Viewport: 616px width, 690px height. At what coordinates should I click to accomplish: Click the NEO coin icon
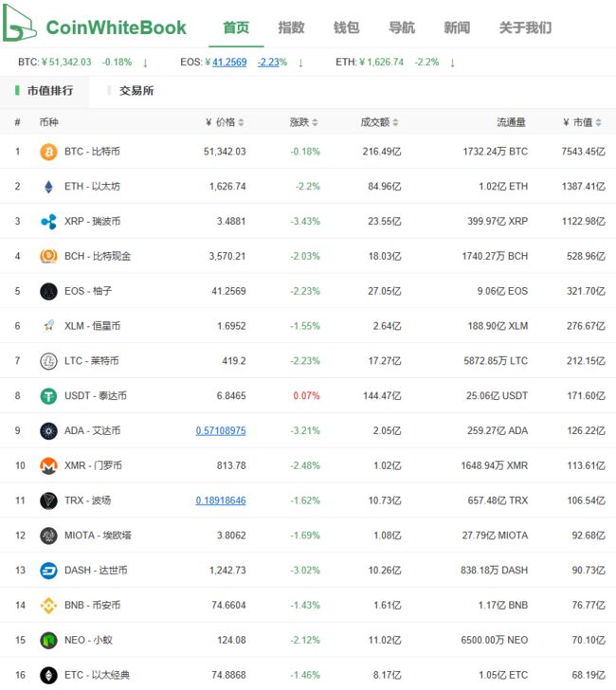pyautogui.click(x=48, y=641)
